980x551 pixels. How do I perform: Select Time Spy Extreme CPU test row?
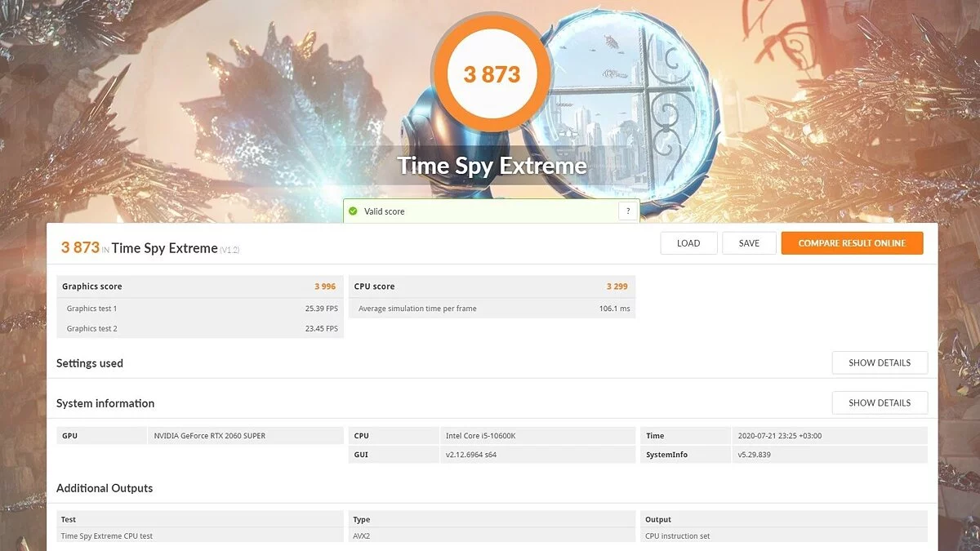click(x=200, y=536)
